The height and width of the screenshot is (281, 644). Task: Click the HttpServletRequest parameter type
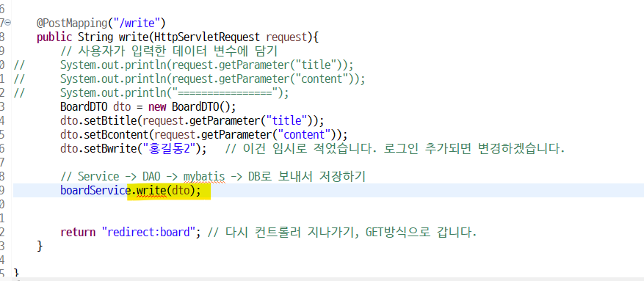207,37
